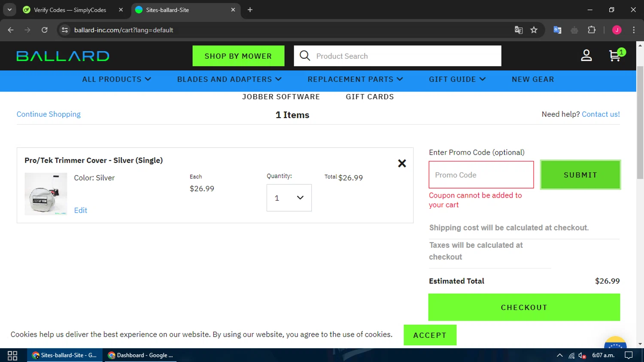644x362 pixels.
Task: Close the Verify Codes SimplyCodes tab
Action: pos(121,9)
